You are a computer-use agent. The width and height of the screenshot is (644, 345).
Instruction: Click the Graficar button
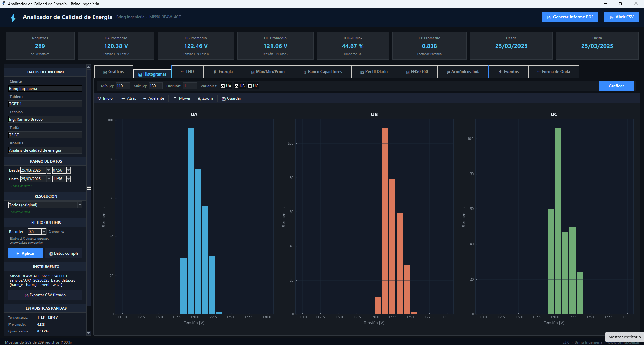pyautogui.click(x=616, y=86)
